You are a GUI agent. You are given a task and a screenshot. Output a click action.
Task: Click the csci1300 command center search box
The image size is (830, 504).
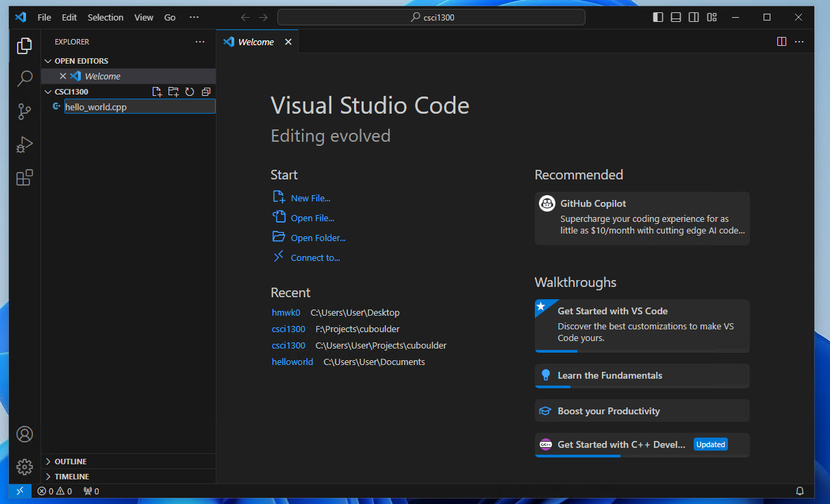coord(431,17)
